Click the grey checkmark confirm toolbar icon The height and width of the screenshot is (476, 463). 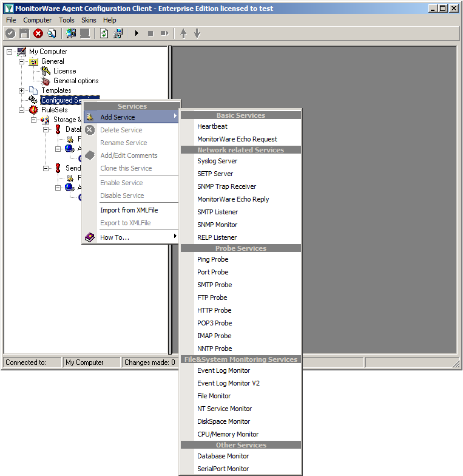pyautogui.click(x=10, y=33)
